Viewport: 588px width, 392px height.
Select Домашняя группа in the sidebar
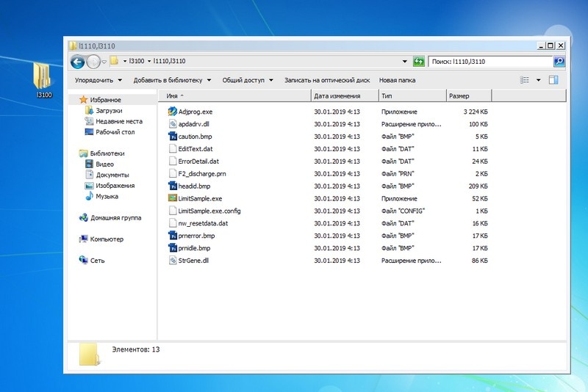(115, 217)
